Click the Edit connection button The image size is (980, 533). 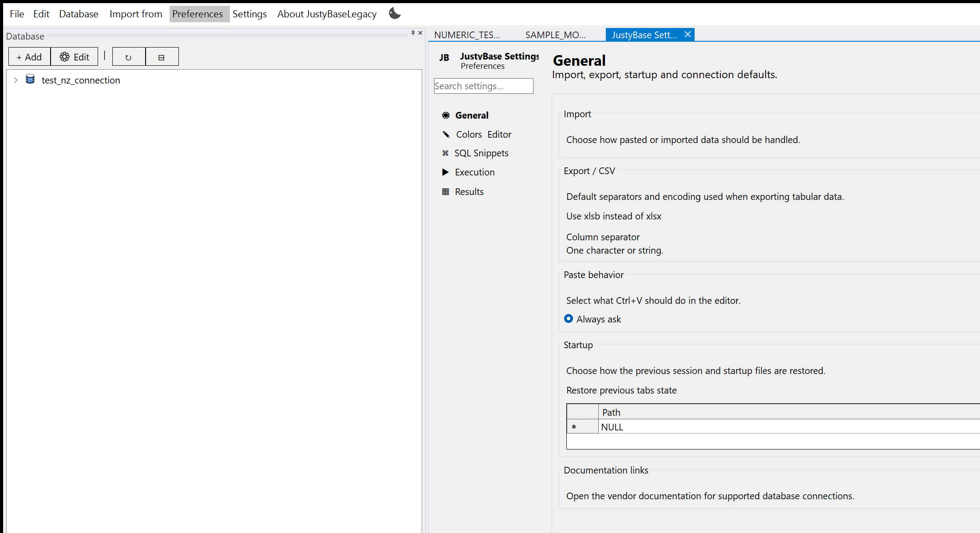(x=75, y=57)
